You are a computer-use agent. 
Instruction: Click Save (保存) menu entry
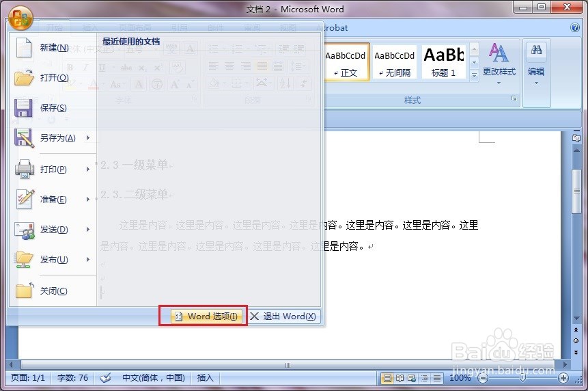53,108
